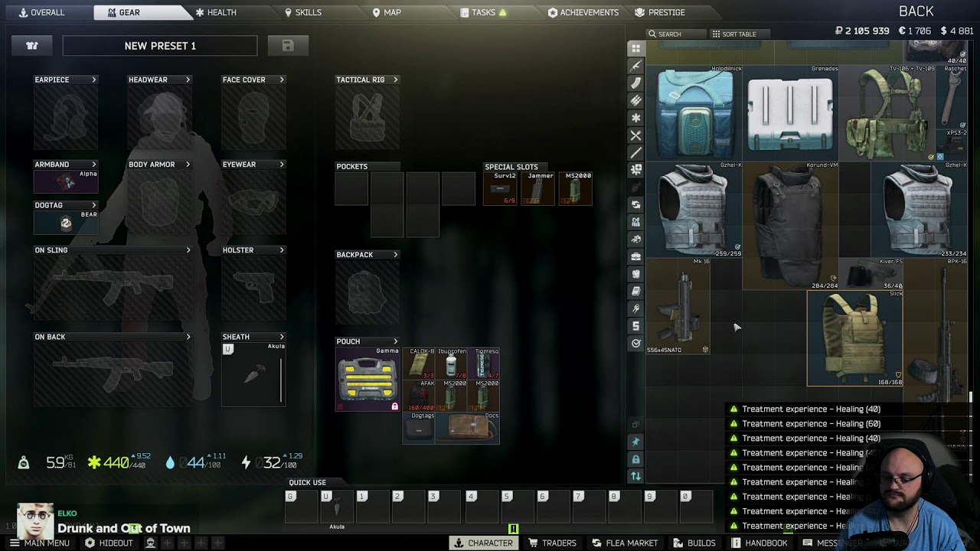Open the Flea Market screen
The height and width of the screenshot is (551, 980).
point(625,543)
